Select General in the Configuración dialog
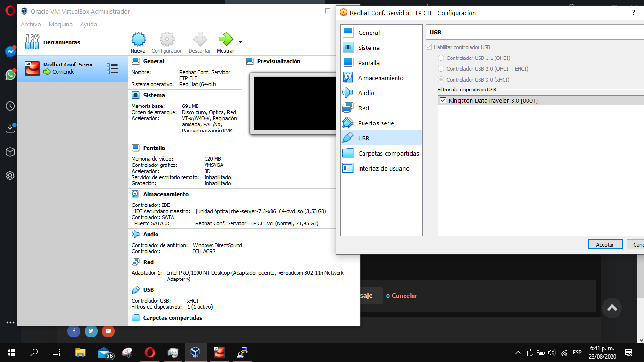644x362 pixels. [x=381, y=33]
